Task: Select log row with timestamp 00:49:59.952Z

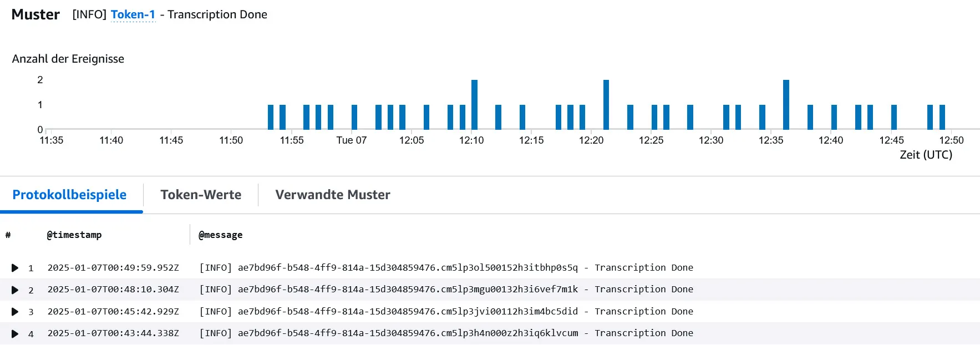Action: coord(114,267)
